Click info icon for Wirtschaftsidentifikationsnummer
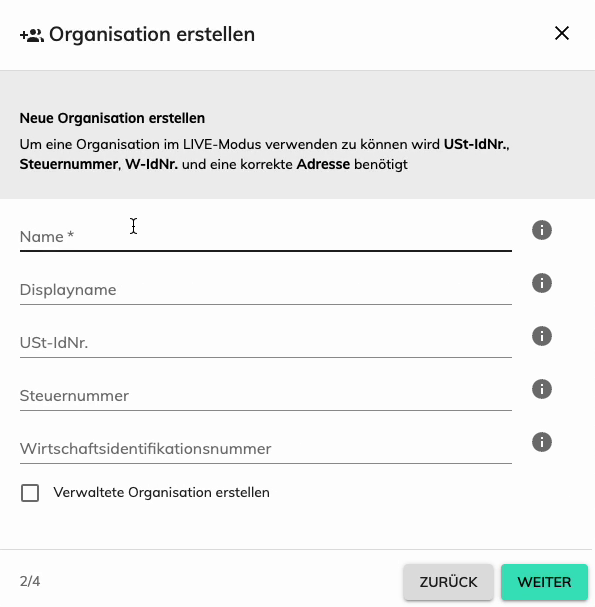Image resolution: width=595 pixels, height=607 pixels. (x=542, y=442)
